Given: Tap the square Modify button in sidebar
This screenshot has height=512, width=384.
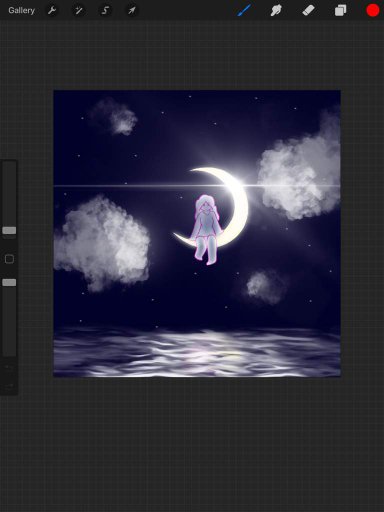Looking at the screenshot, I should pyautogui.click(x=9, y=259).
